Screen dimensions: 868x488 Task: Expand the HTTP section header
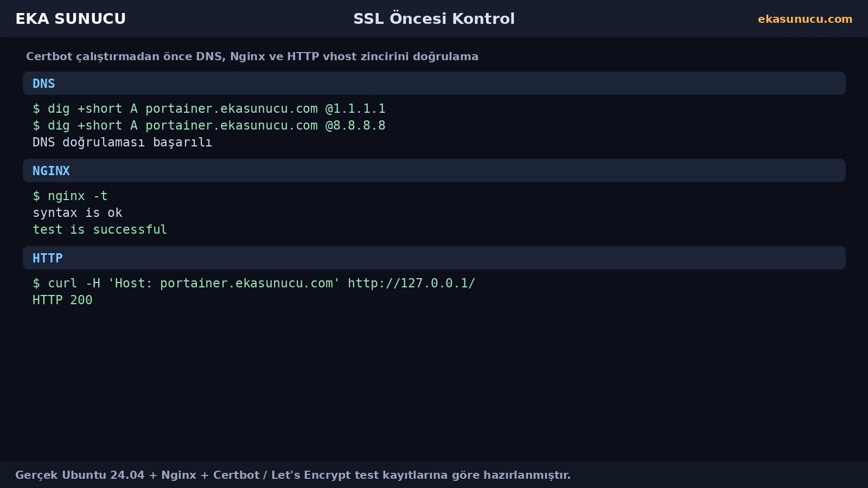[434, 258]
